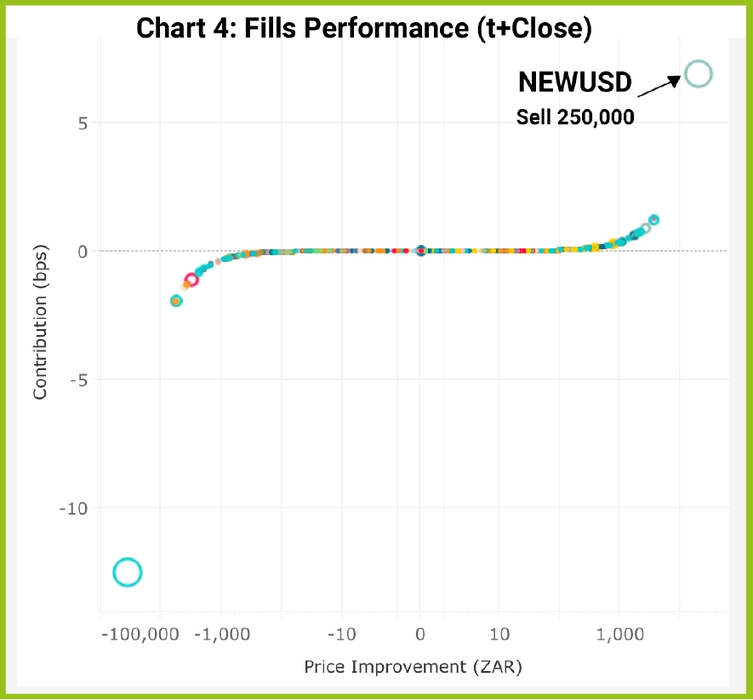Click the 5 tick label on y-axis
Image resolution: width=753 pixels, height=700 pixels.
point(83,122)
